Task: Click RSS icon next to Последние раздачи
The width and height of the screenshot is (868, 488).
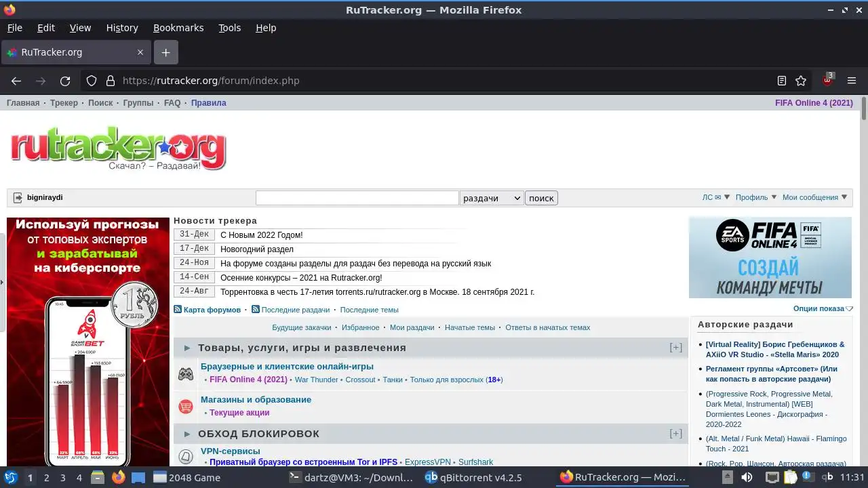Action: [x=256, y=309]
